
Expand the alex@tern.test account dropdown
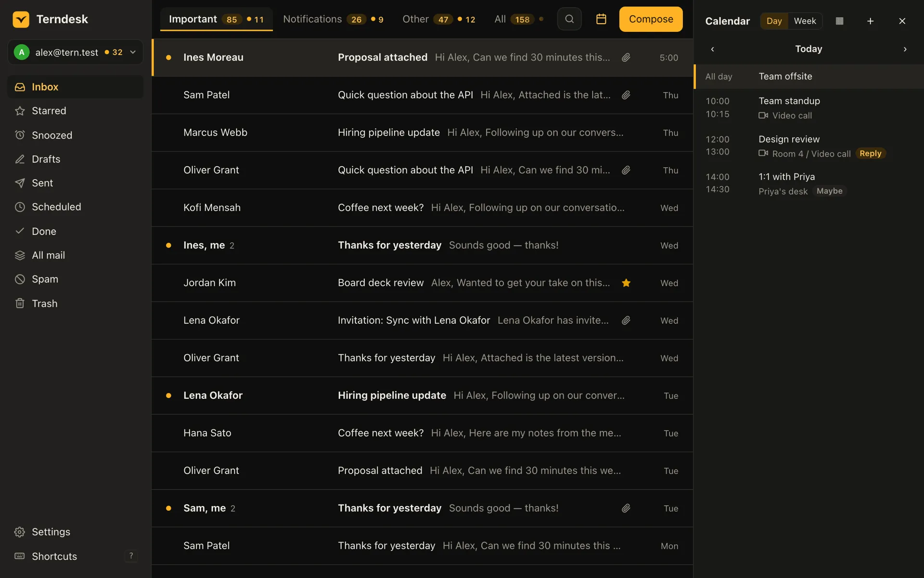(x=76, y=52)
